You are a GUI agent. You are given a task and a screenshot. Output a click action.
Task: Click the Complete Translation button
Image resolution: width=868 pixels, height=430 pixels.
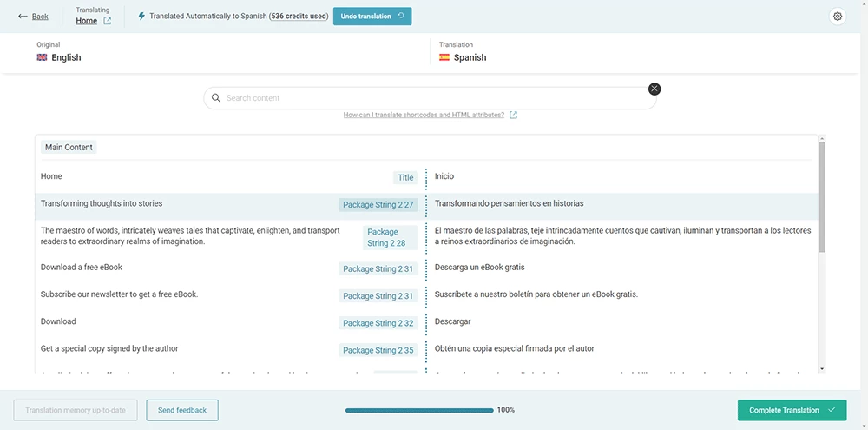pyautogui.click(x=792, y=410)
